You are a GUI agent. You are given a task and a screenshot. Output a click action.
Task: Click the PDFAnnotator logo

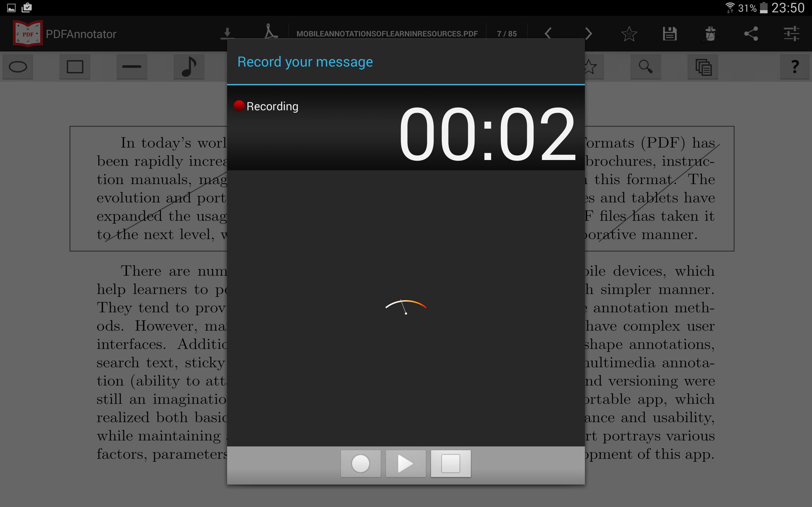click(x=28, y=33)
